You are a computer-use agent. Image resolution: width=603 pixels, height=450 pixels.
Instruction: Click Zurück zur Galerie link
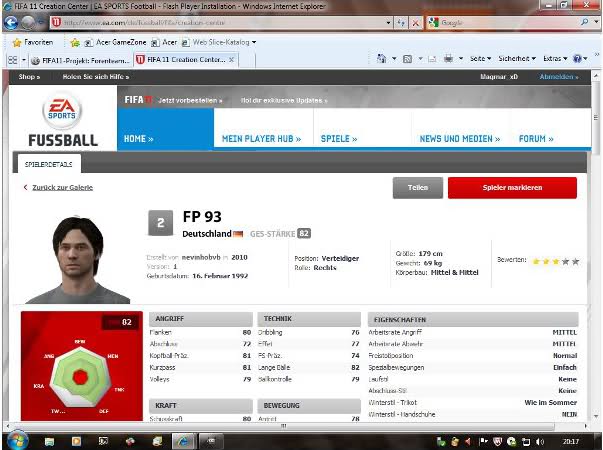pyautogui.click(x=62, y=187)
